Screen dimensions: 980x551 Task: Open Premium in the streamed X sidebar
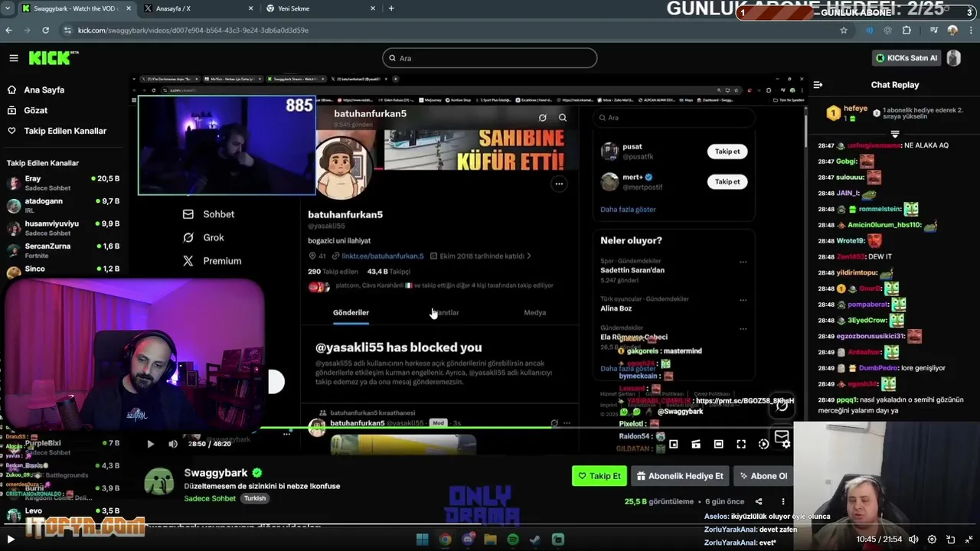point(211,261)
